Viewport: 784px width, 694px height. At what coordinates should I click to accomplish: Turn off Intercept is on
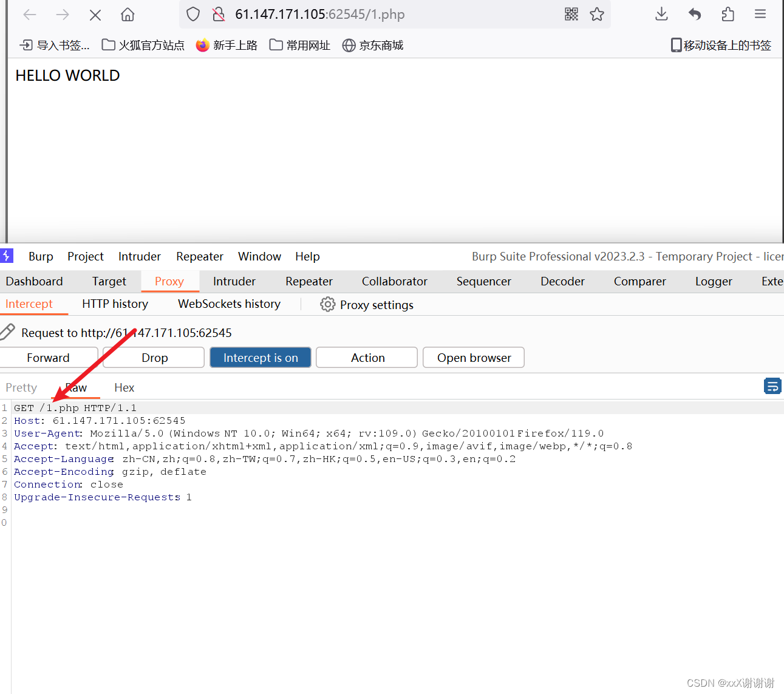tap(260, 357)
